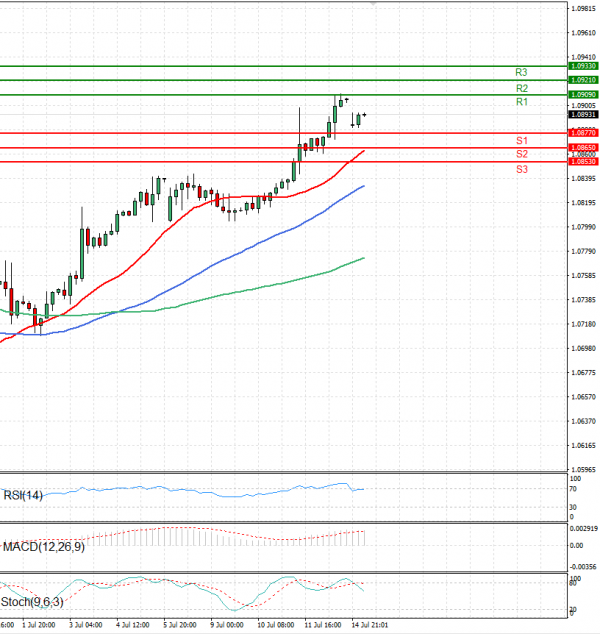
Task: Click the 3 Jul 04:00 time label
Action: pyautogui.click(x=86, y=625)
